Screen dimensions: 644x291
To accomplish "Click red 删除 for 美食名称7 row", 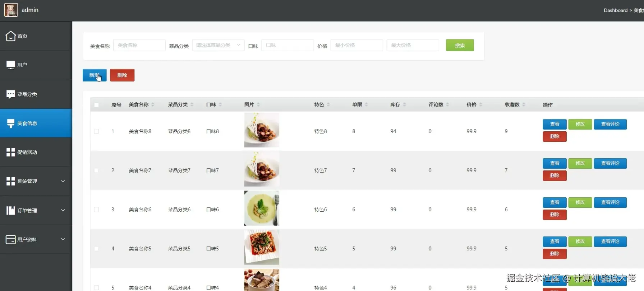I will [x=555, y=175].
